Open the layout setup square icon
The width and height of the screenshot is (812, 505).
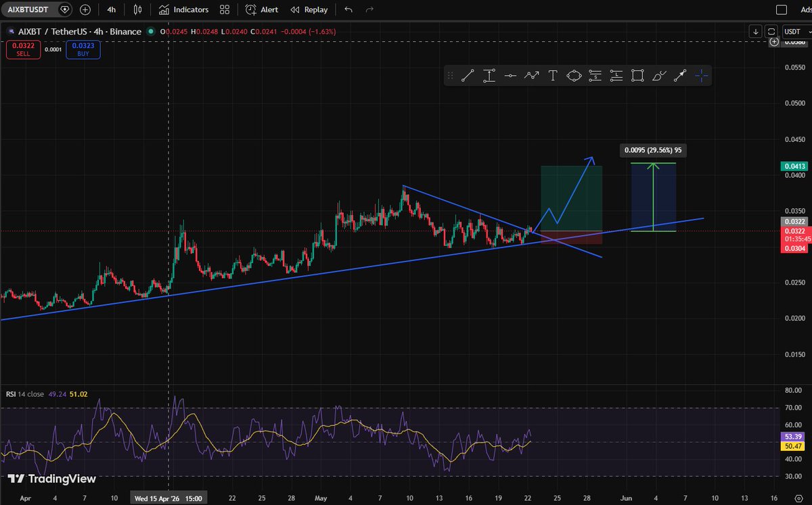(x=781, y=9)
